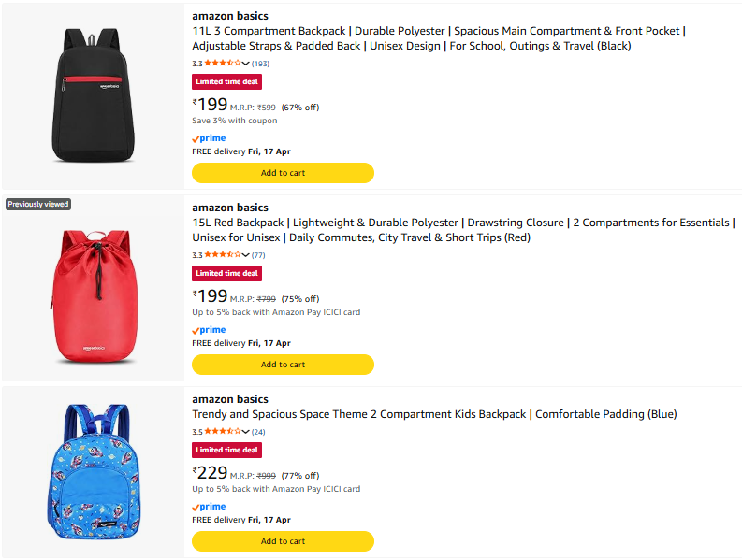Open the 193 reviews count link
The height and width of the screenshot is (560, 742).
tap(260, 64)
